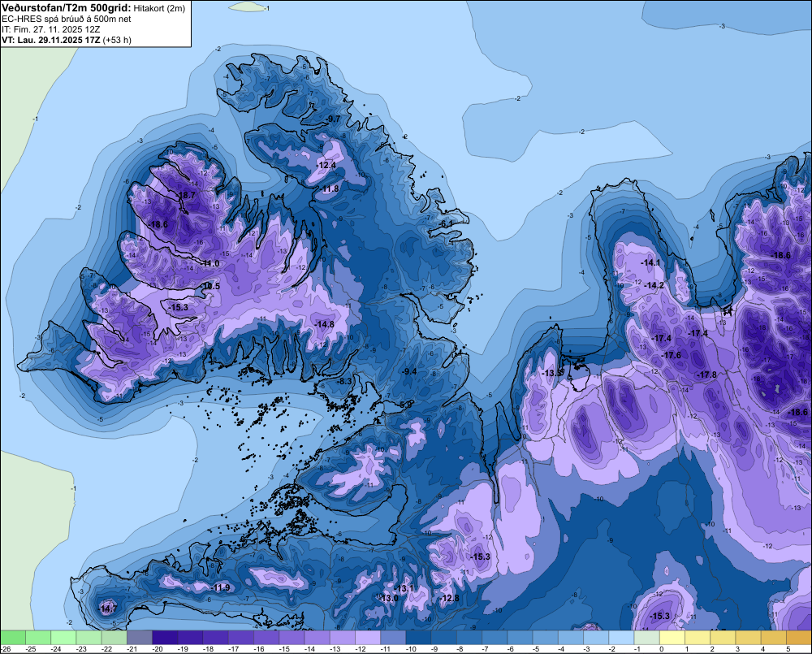Click the -11.9 temperature value
812x654 pixels.
coord(221,587)
